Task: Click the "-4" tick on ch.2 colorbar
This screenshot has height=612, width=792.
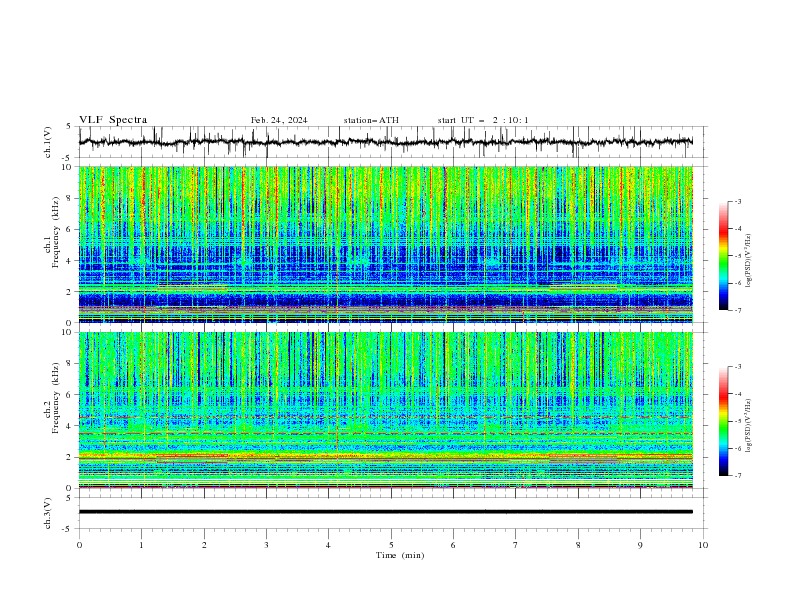Action: 737,394
